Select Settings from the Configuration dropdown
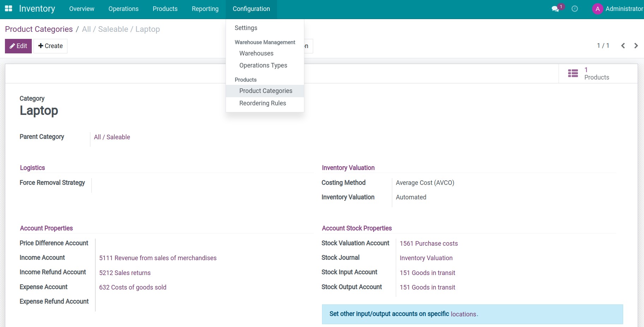The height and width of the screenshot is (327, 644). [x=246, y=28]
